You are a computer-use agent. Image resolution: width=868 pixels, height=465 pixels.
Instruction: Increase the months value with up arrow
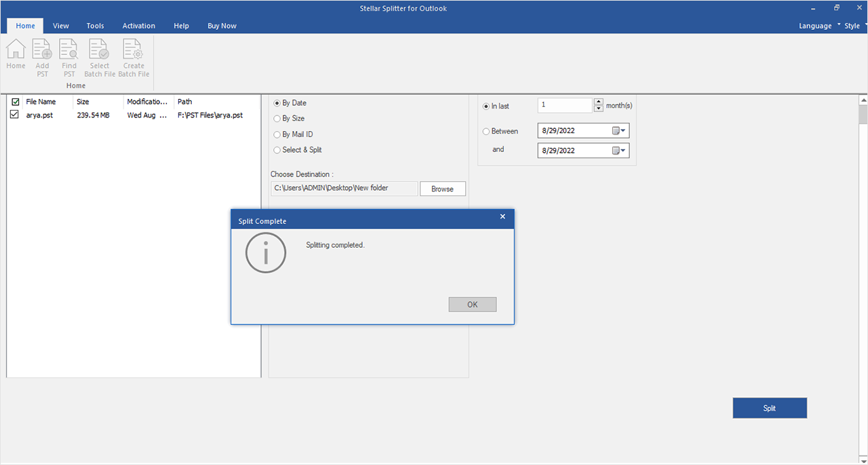point(598,103)
